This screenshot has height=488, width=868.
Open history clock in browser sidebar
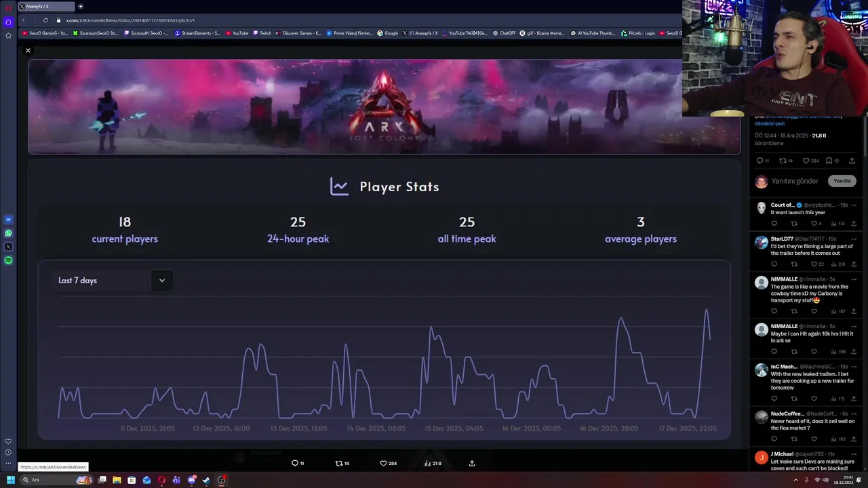coord(8,452)
